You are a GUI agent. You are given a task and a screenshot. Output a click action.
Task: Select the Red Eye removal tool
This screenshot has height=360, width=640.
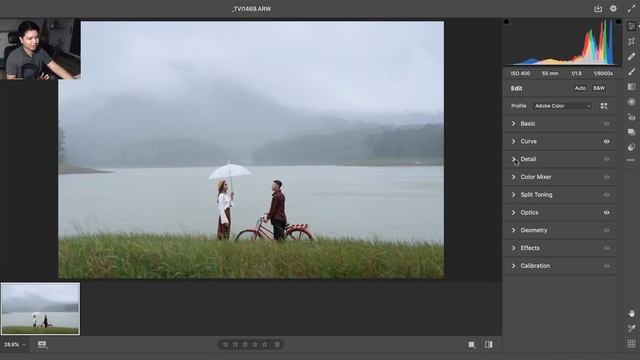point(631,118)
